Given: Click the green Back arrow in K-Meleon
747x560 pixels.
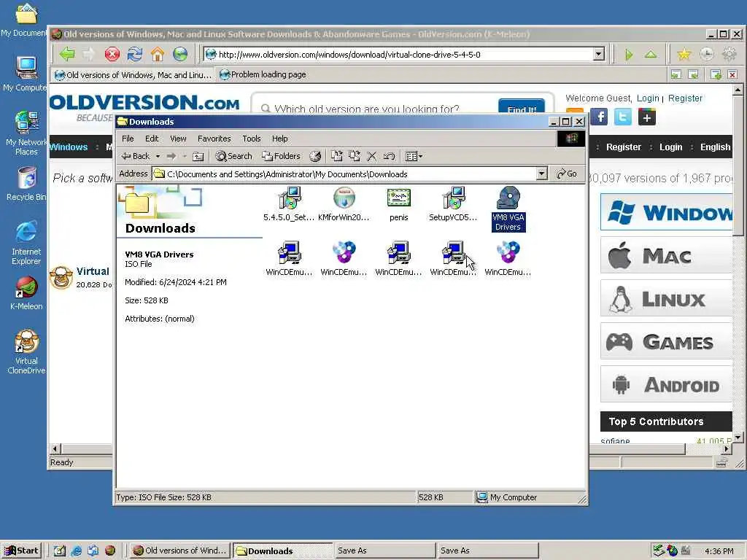Looking at the screenshot, I should coord(66,54).
